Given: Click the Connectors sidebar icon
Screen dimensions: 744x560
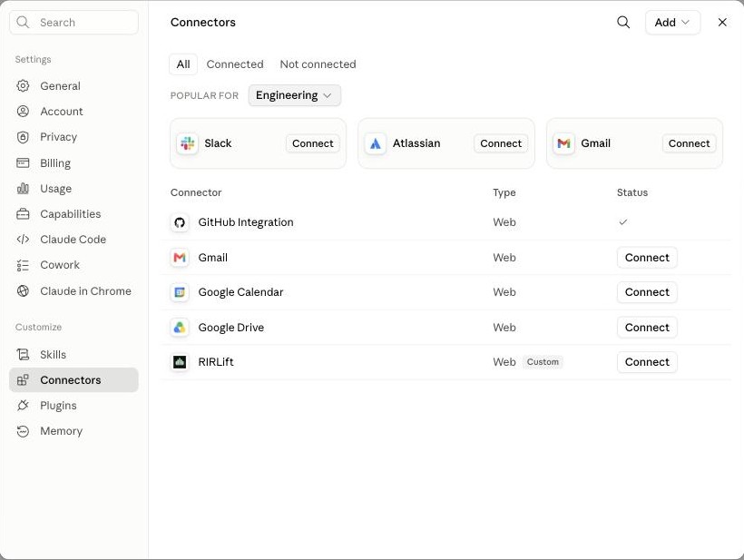Looking at the screenshot, I should point(23,380).
